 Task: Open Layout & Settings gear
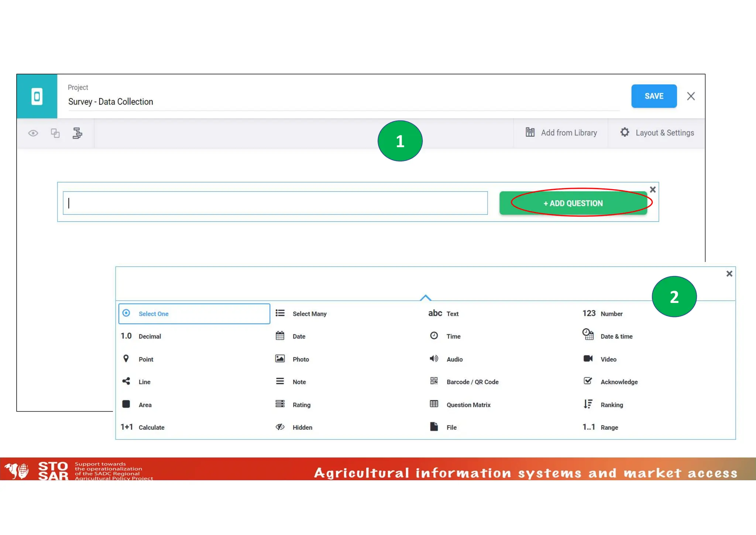pyautogui.click(x=657, y=133)
